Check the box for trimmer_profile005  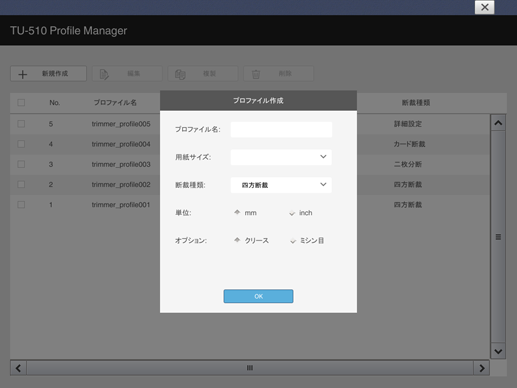(x=21, y=124)
